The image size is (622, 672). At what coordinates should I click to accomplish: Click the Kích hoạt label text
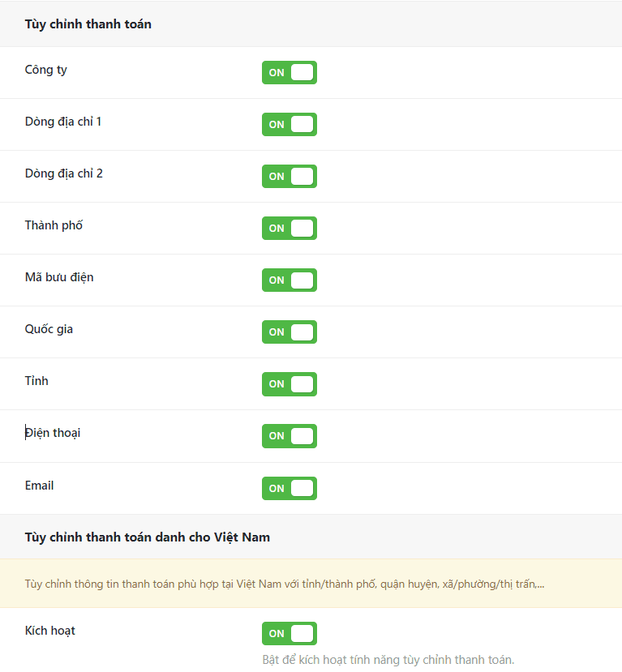click(50, 630)
